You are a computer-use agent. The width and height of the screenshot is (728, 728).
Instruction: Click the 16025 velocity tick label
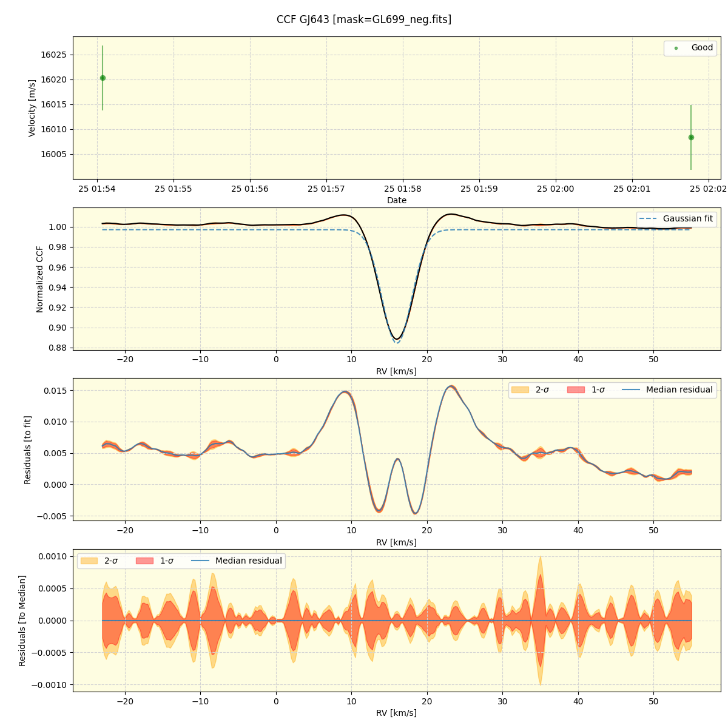coord(53,55)
